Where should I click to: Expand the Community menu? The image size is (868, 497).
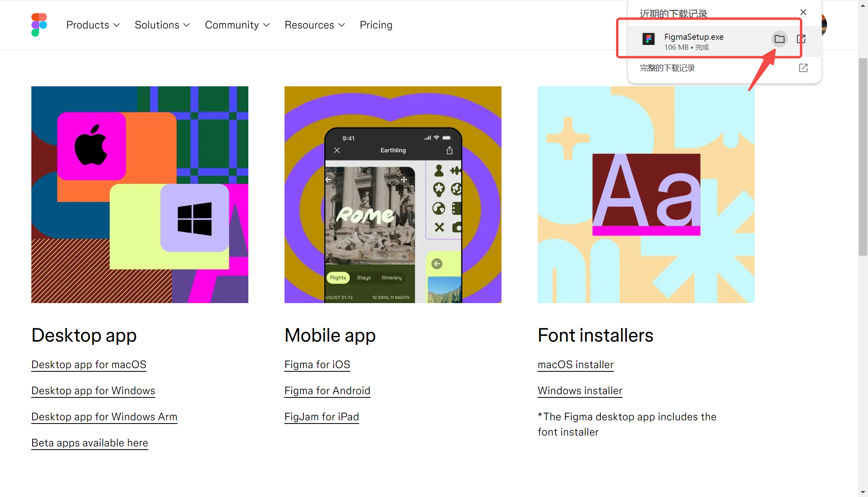[x=237, y=25]
